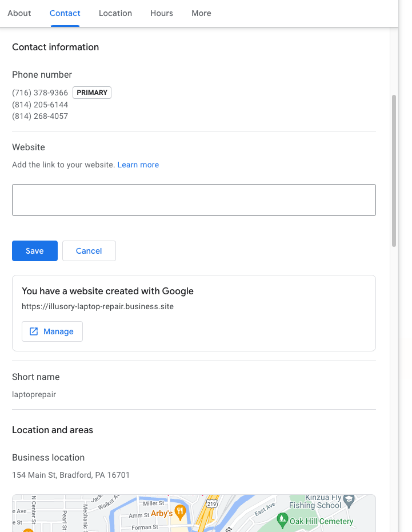Go to the Hours tab
412x532 pixels.
tap(162, 13)
